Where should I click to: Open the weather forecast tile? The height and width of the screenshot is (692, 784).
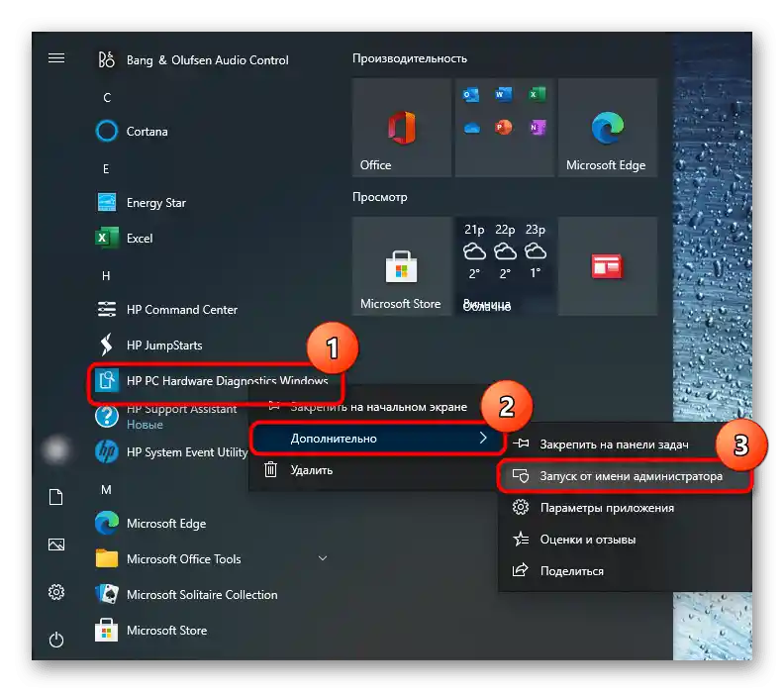[x=505, y=266]
